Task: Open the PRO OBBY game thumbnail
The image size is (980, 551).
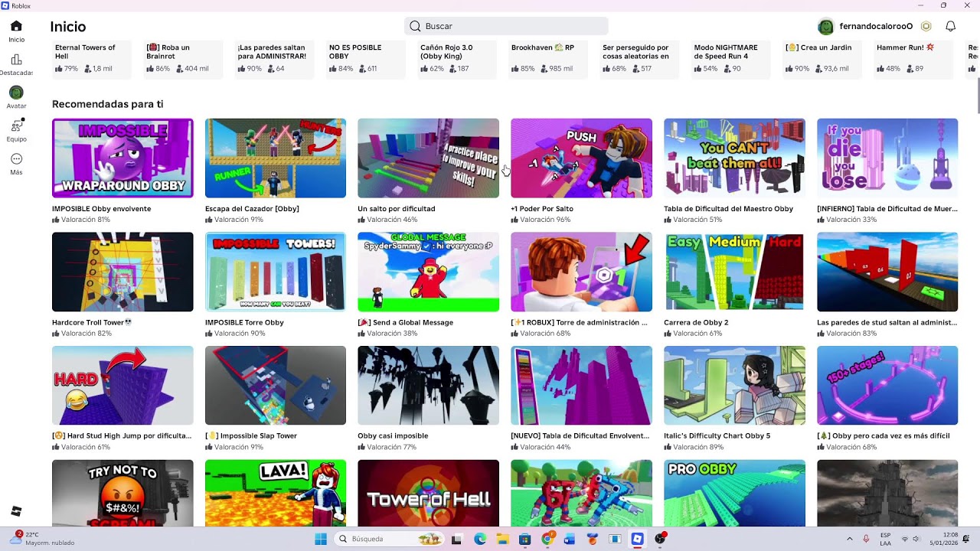Action: point(734,493)
